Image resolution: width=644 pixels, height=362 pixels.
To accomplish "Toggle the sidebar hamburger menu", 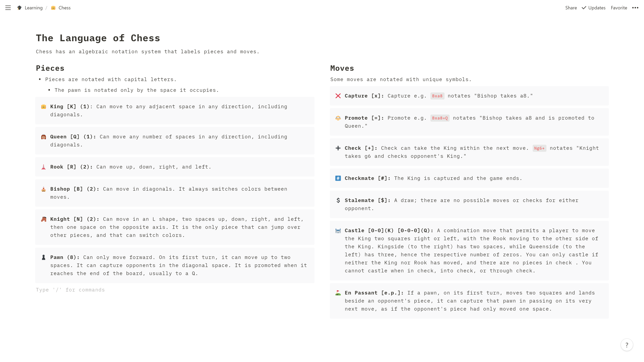I will pyautogui.click(x=8, y=8).
